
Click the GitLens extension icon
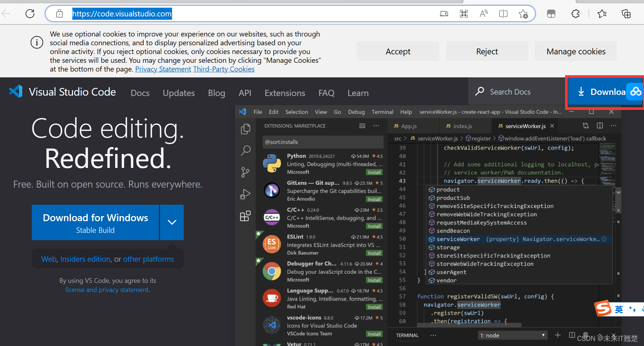(x=272, y=190)
